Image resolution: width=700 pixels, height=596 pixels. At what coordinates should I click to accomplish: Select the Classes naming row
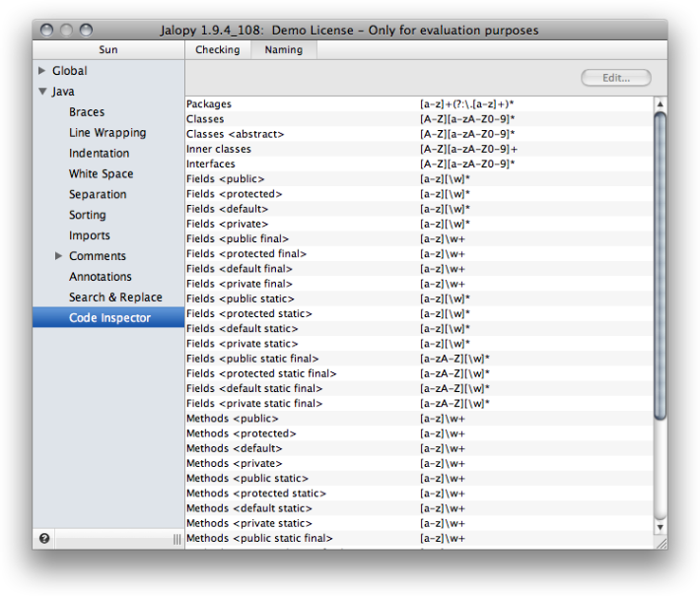[419, 119]
